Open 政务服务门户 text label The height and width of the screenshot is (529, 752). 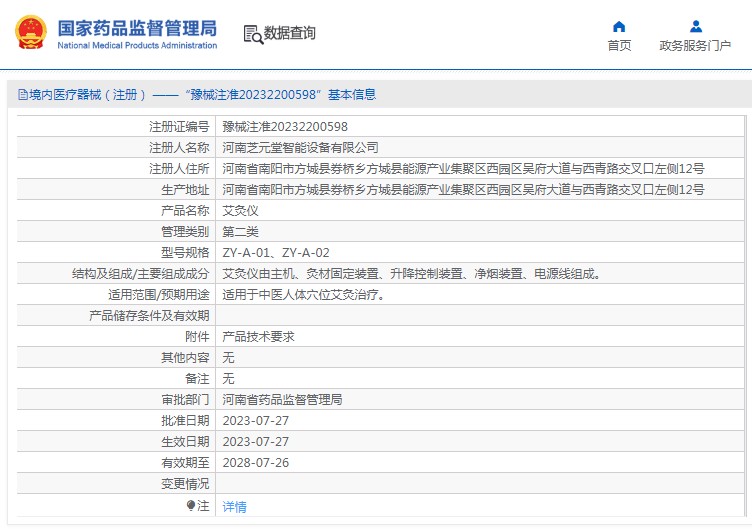695,46
